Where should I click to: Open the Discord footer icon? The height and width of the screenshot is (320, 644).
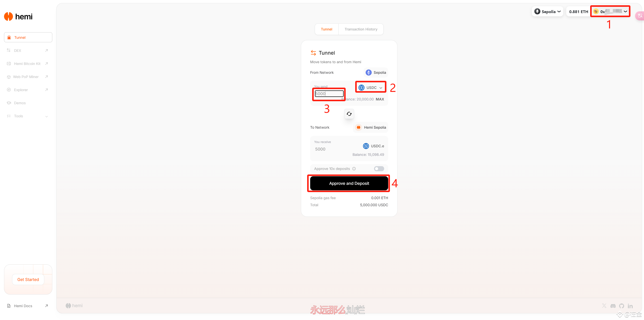coord(613,306)
